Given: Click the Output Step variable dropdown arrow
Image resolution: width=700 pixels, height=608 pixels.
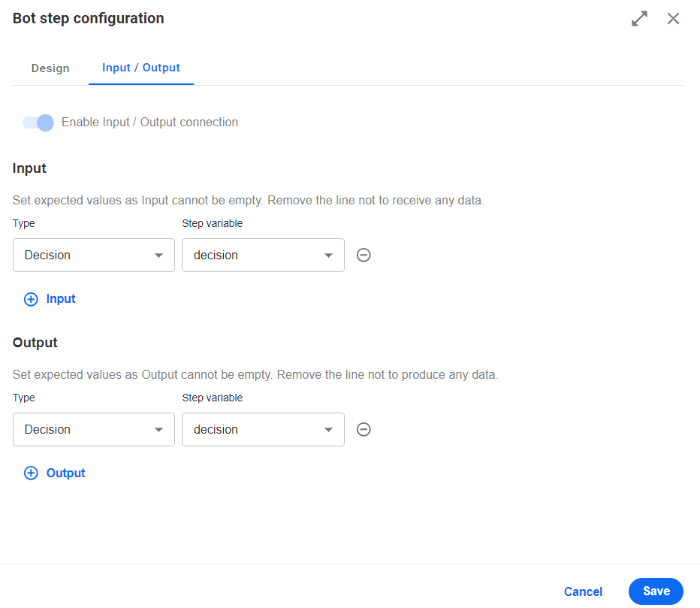Looking at the screenshot, I should click(x=328, y=429).
